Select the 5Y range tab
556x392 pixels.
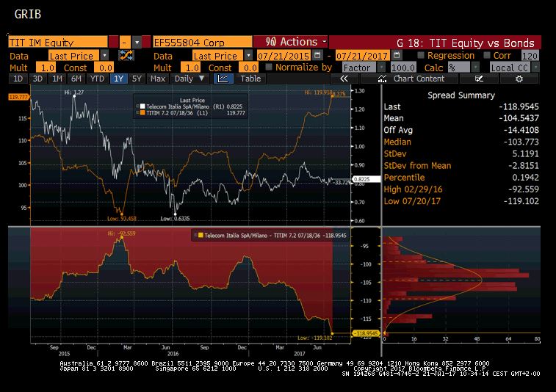pos(137,79)
